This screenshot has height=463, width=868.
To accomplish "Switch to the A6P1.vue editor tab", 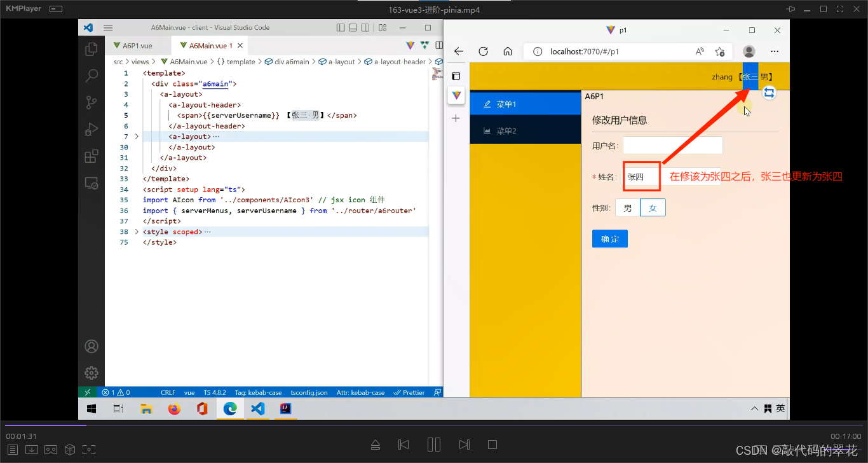I will coord(138,46).
